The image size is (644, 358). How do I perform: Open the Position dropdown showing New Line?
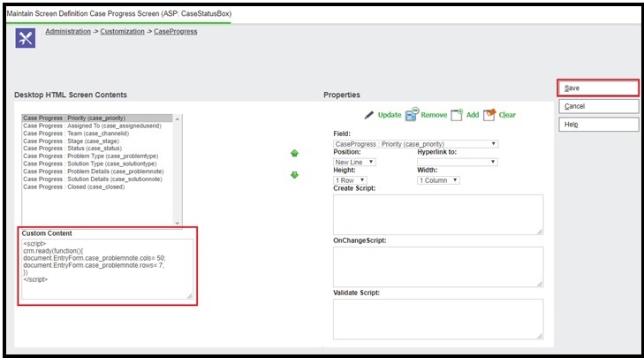point(354,162)
